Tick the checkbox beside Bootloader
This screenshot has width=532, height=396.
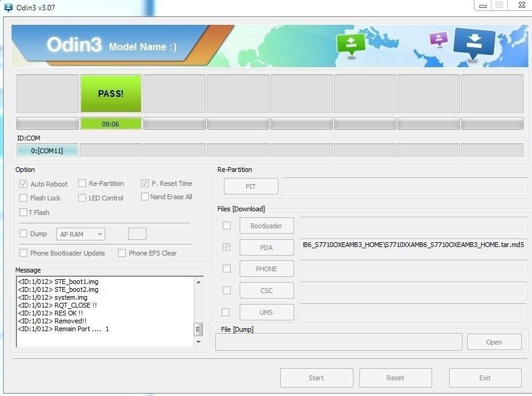226,226
